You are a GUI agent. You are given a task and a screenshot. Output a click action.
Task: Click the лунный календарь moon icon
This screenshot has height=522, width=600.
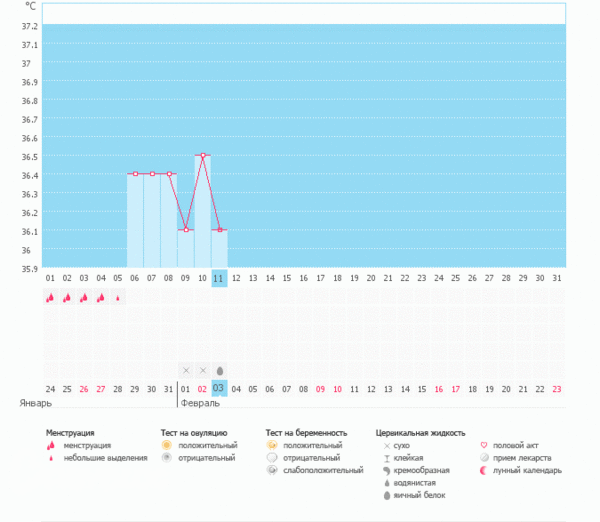click(485, 470)
